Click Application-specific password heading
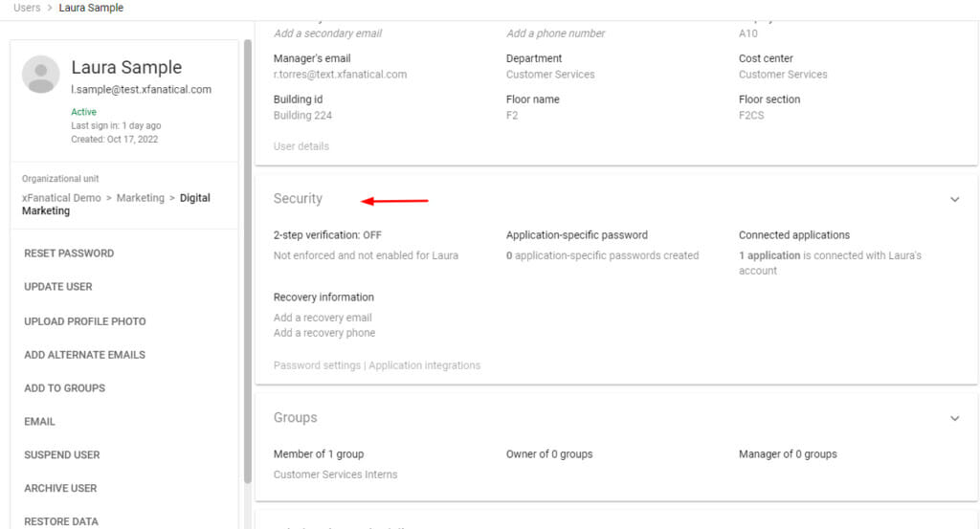Viewport: 980px width, 529px height. [577, 234]
